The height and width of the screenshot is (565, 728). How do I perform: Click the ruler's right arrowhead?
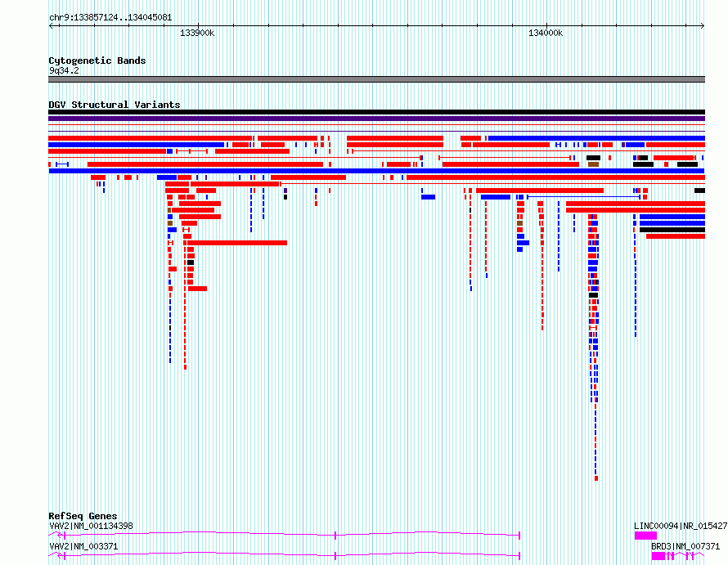point(703,26)
